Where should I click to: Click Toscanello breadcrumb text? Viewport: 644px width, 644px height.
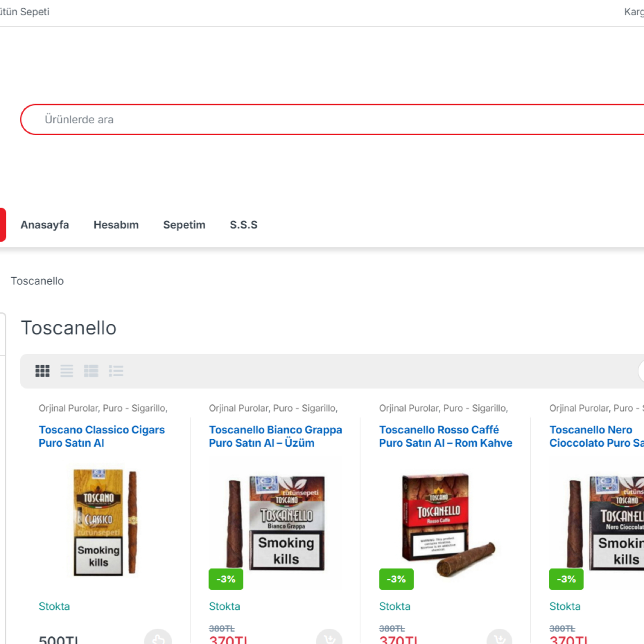pos(37,281)
